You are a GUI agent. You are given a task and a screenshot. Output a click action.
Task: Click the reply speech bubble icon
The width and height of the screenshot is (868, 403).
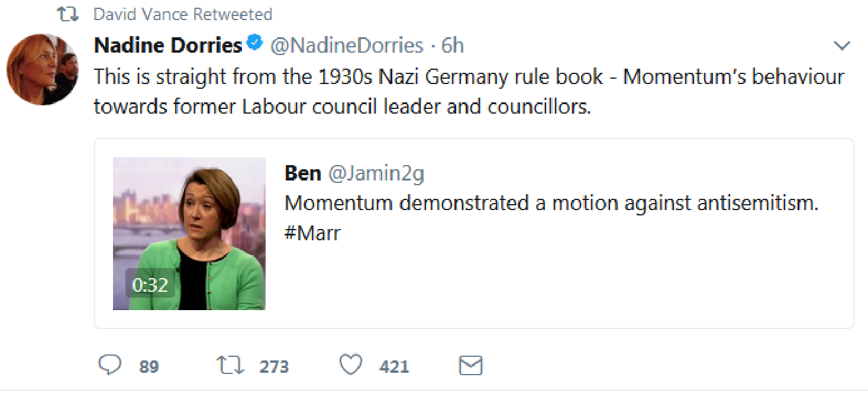pos(109,365)
